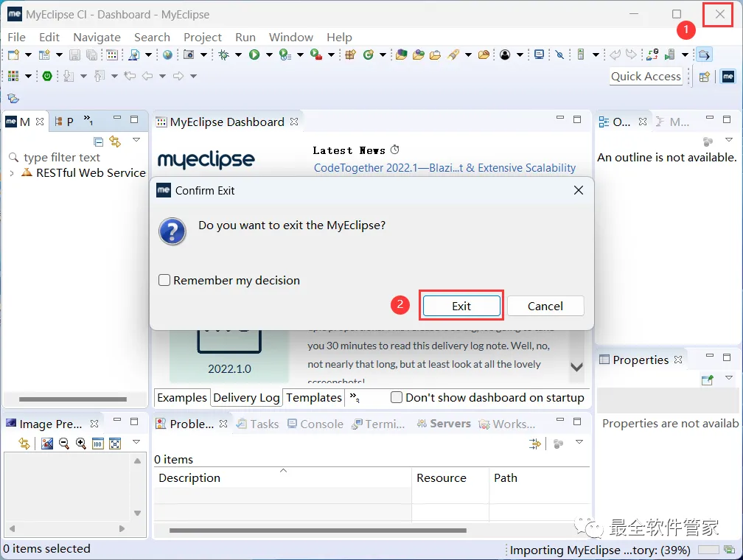Screen dimensions: 743x560
Task: Open dropdown arrow beside black profile icon
Action: point(520,55)
